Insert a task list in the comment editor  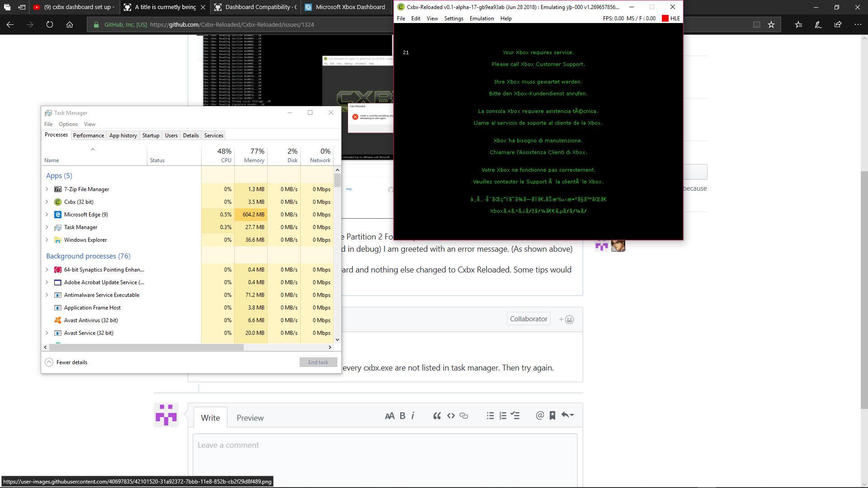tap(516, 415)
